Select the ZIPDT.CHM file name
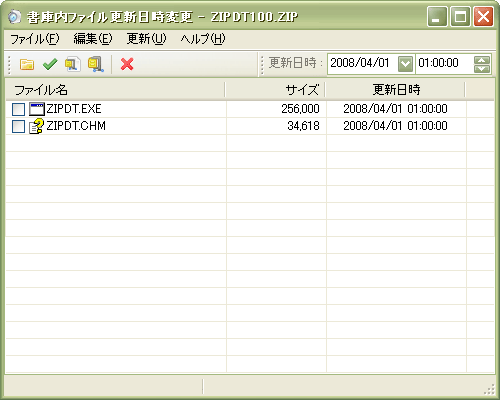500x400 pixels. (x=76, y=126)
